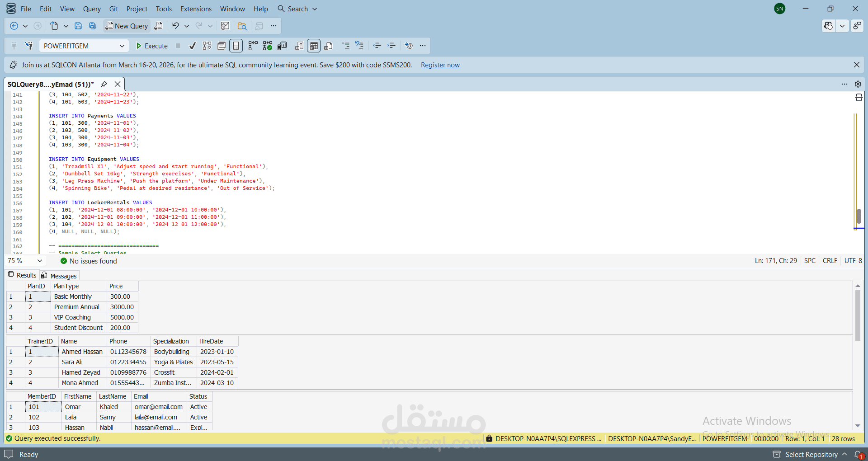Screen dimensions: 868x461
Task: Expand the New Item dropdown arrow
Action: click(x=66, y=26)
